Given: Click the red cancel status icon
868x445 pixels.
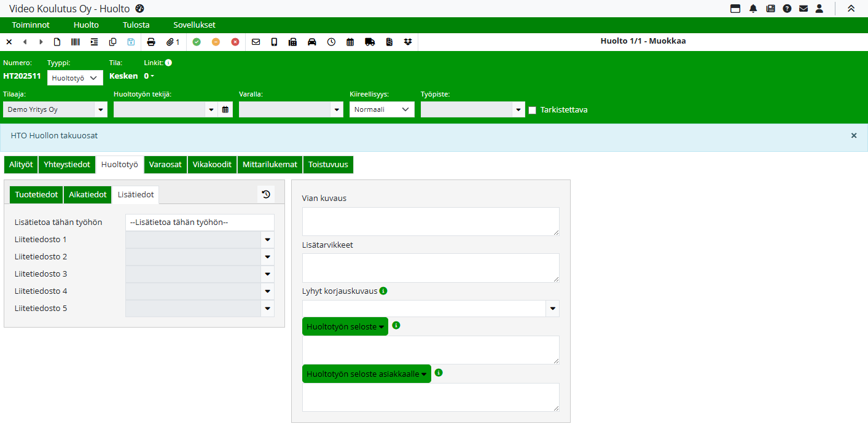Looking at the screenshot, I should click(235, 42).
